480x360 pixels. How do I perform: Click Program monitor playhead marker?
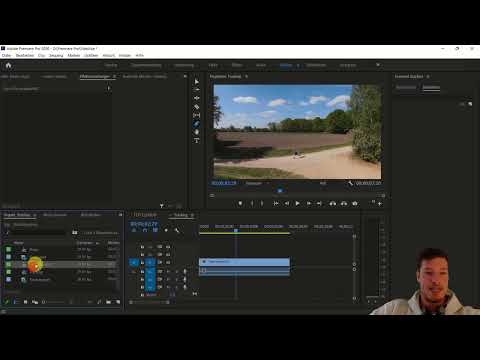pyautogui.click(x=280, y=191)
